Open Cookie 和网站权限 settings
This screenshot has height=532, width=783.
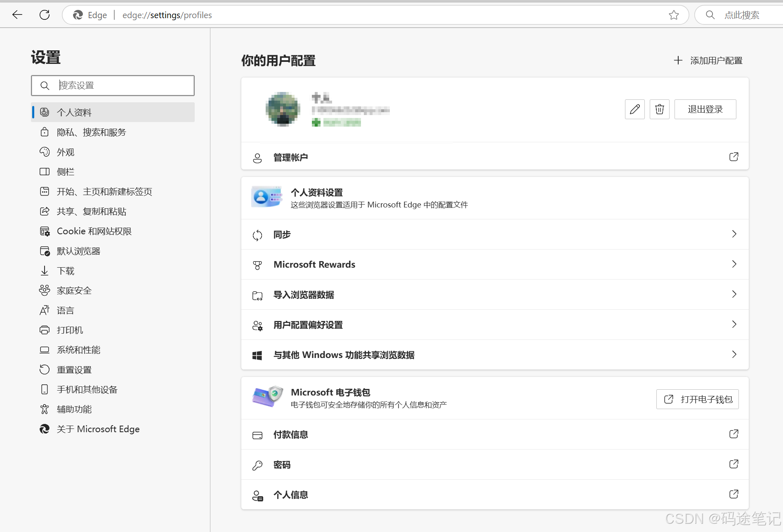113,231
